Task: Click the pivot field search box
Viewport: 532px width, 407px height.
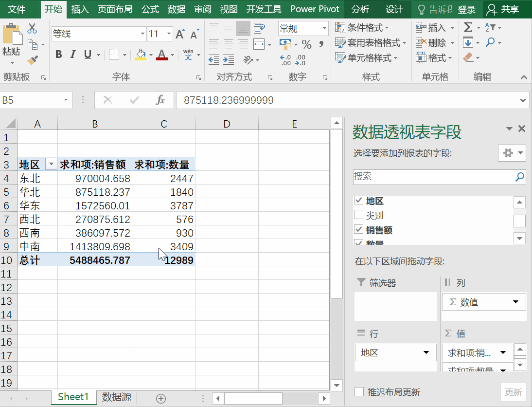Action: click(x=440, y=177)
